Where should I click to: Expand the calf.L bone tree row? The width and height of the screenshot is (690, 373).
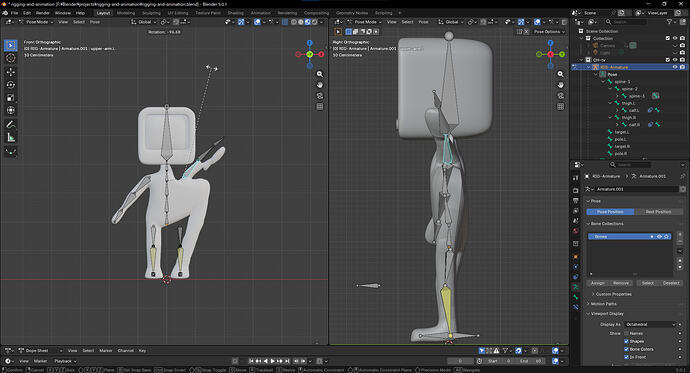pos(617,110)
